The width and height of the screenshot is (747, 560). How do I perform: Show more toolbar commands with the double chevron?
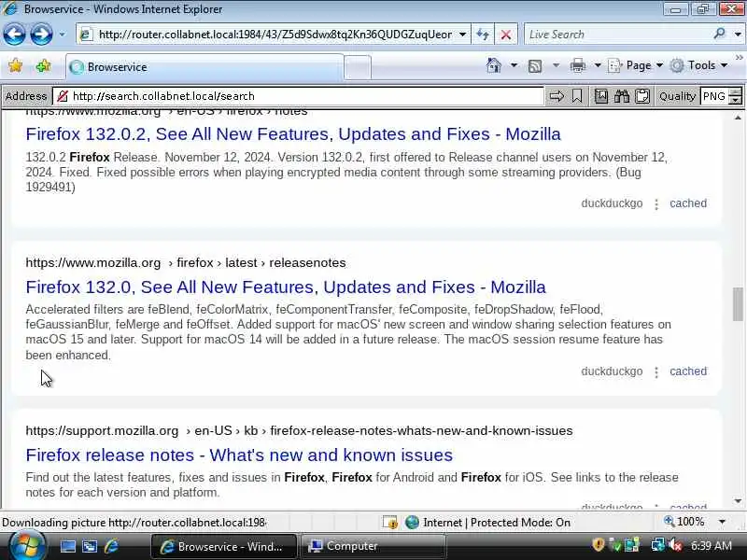pyautogui.click(x=740, y=58)
